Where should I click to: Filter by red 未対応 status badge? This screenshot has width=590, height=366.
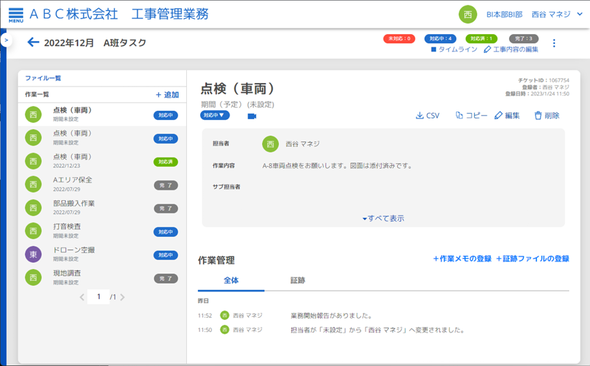click(399, 38)
